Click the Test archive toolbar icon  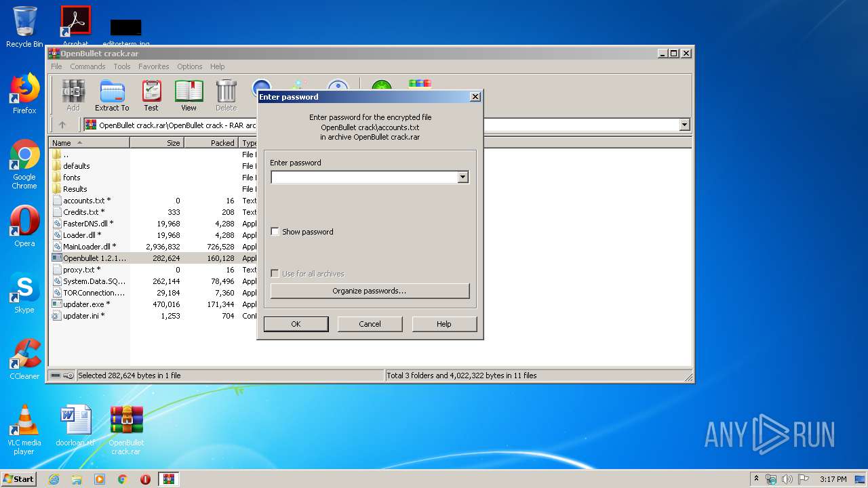pyautogui.click(x=151, y=96)
